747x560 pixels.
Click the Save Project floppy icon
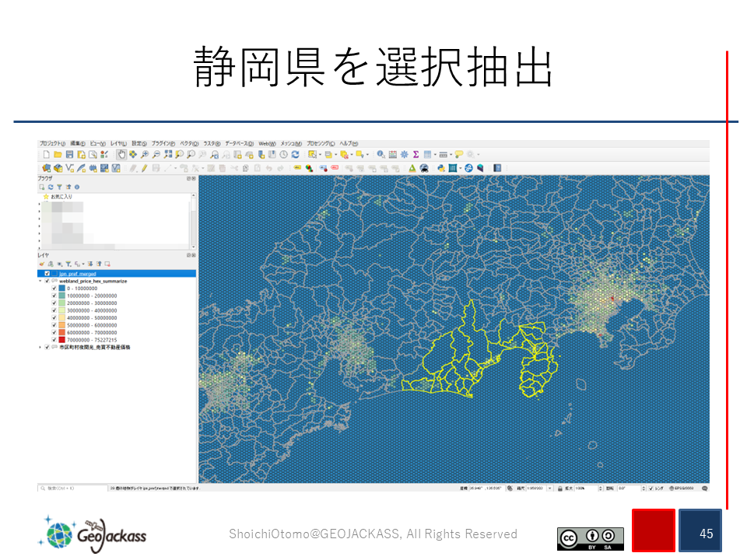point(69,155)
